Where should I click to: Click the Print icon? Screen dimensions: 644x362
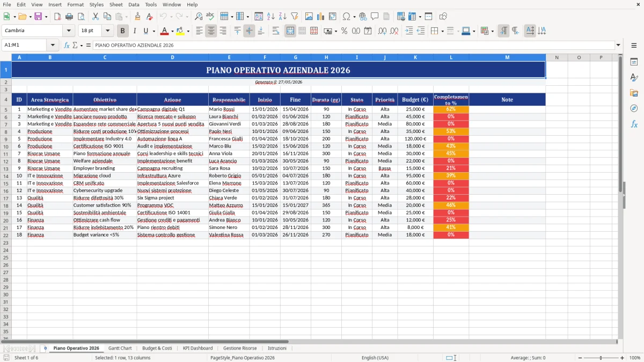point(69,17)
